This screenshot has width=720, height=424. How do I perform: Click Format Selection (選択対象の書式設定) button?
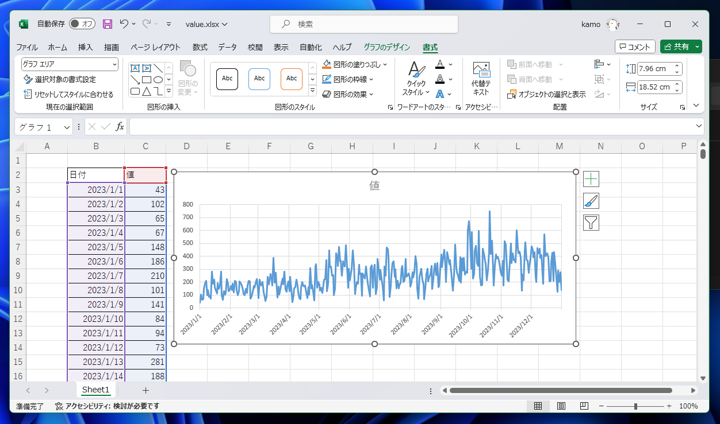click(60, 80)
